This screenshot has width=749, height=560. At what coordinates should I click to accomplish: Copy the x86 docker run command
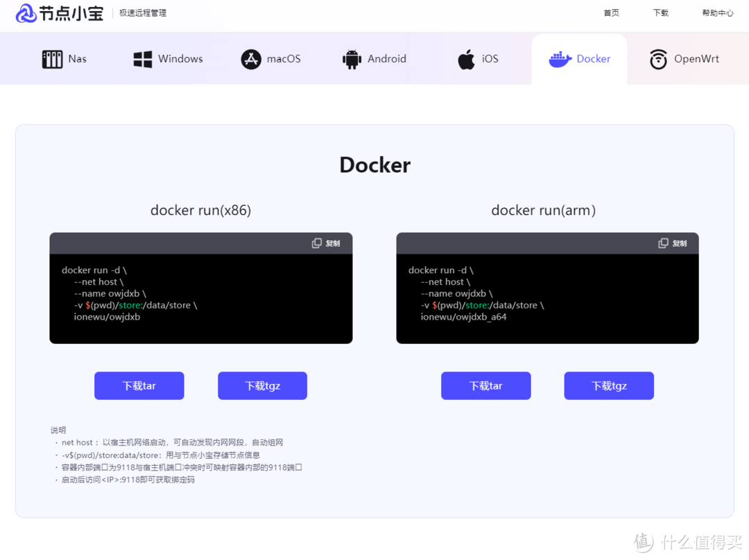(326, 243)
